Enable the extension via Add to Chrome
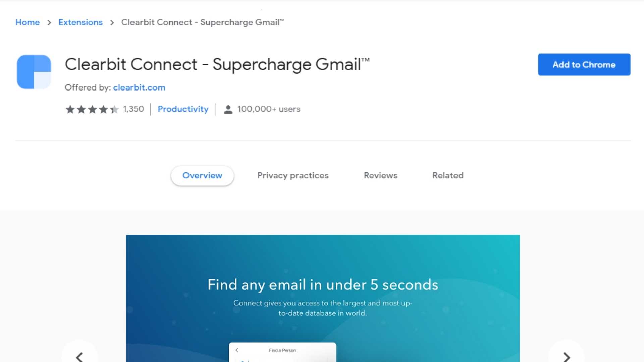The image size is (644, 362). coord(584,65)
